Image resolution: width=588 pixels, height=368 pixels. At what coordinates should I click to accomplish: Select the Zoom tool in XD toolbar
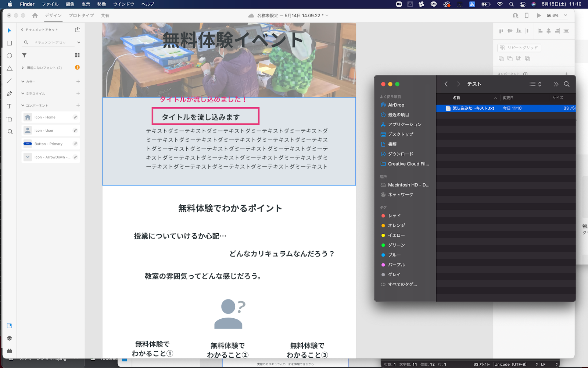pos(10,132)
